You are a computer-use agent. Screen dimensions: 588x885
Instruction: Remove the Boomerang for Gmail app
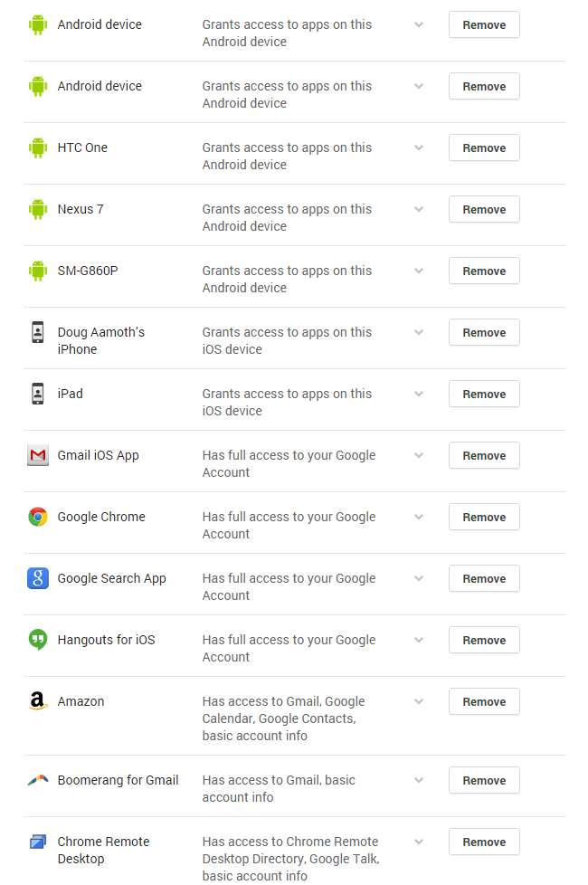(x=484, y=780)
